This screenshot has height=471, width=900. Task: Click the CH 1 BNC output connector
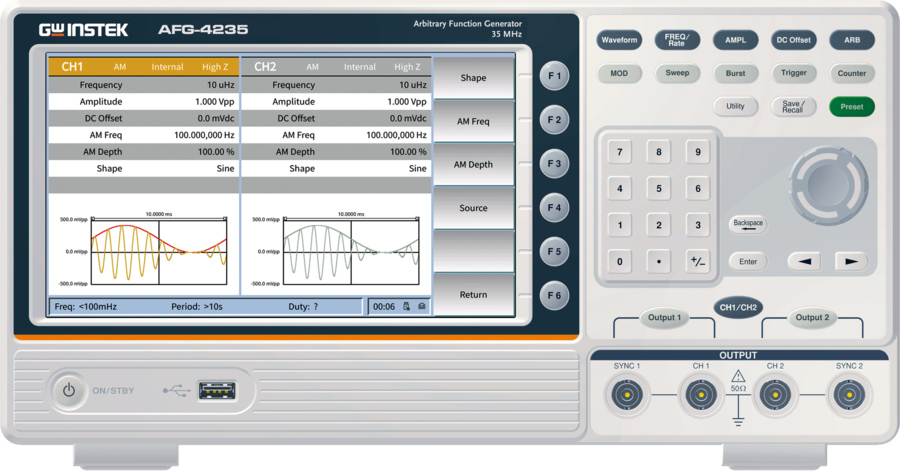pos(701,395)
